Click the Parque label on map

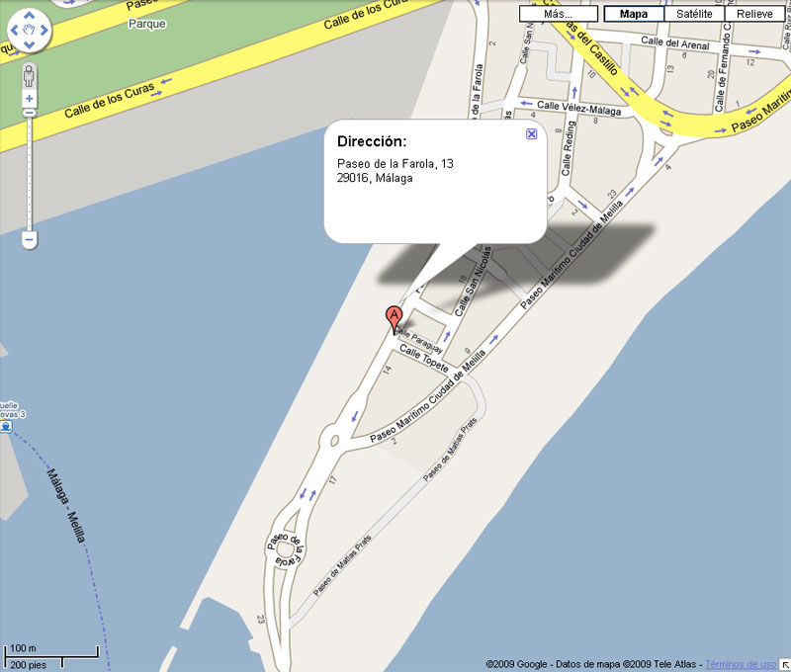coord(146,24)
